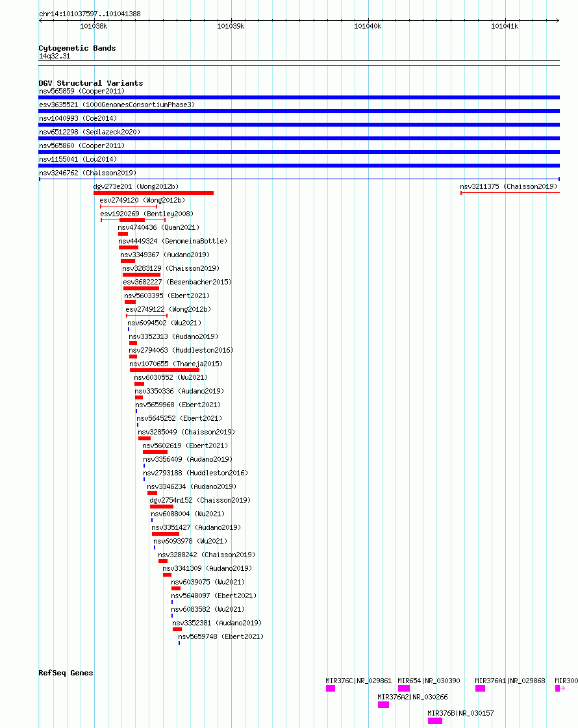This screenshot has width=578, height=728.
Task: Click nsv3246762 (Chaisson2019) label
Action: pos(88,173)
